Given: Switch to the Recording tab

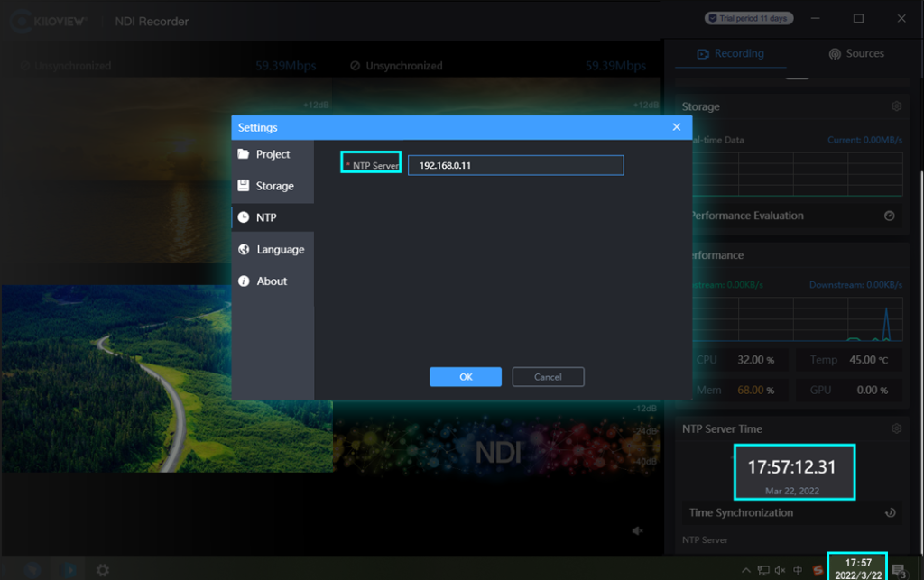Looking at the screenshot, I should coord(730,54).
